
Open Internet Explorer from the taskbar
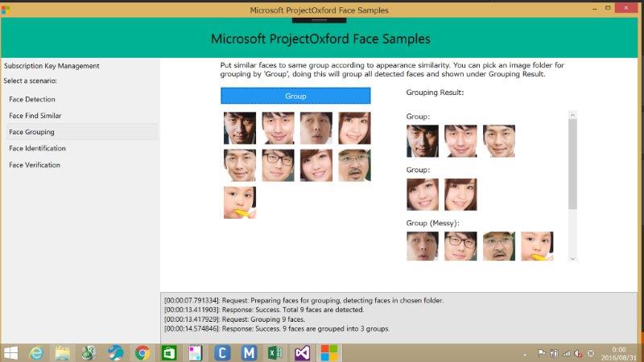36,352
